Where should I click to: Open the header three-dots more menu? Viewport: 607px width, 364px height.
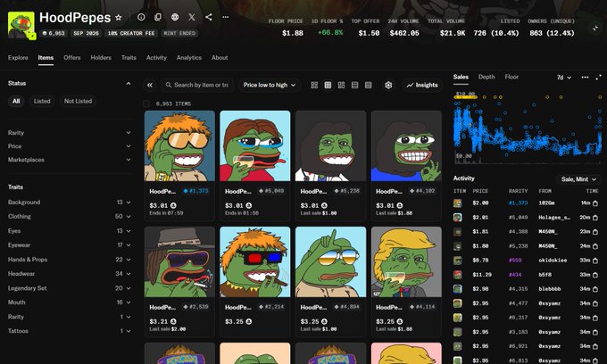(225, 17)
